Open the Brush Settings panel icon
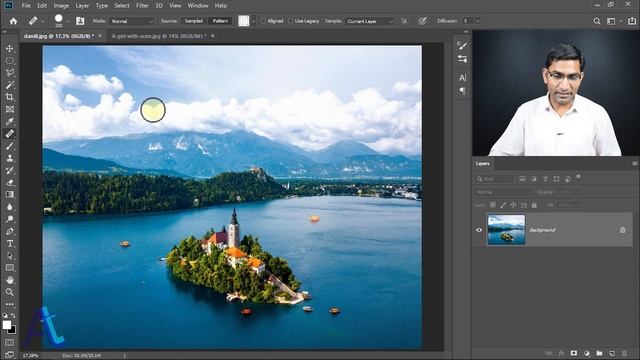 (x=462, y=59)
